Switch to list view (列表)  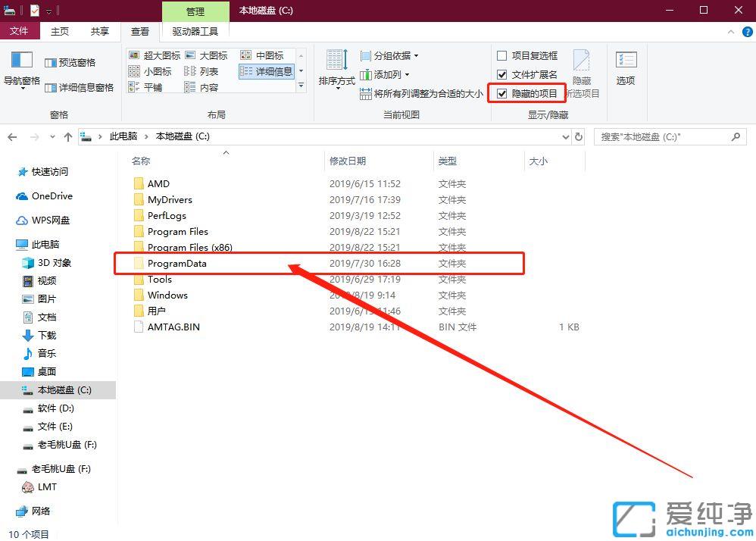[203, 70]
